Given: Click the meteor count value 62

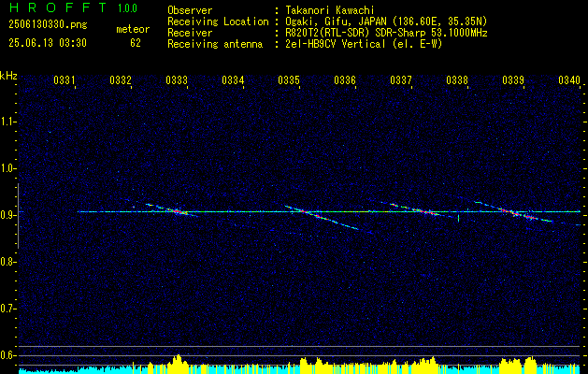Looking at the screenshot, I should pyautogui.click(x=136, y=43).
